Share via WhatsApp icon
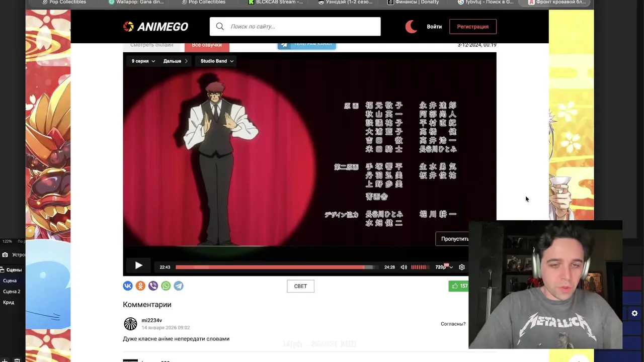Image resolution: width=644 pixels, height=362 pixels. click(x=166, y=286)
